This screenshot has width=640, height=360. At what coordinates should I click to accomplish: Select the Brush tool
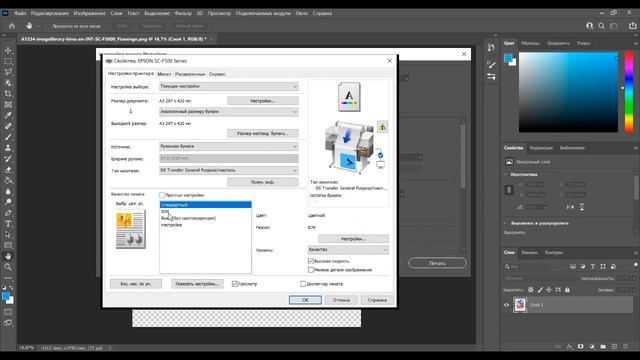point(8,137)
